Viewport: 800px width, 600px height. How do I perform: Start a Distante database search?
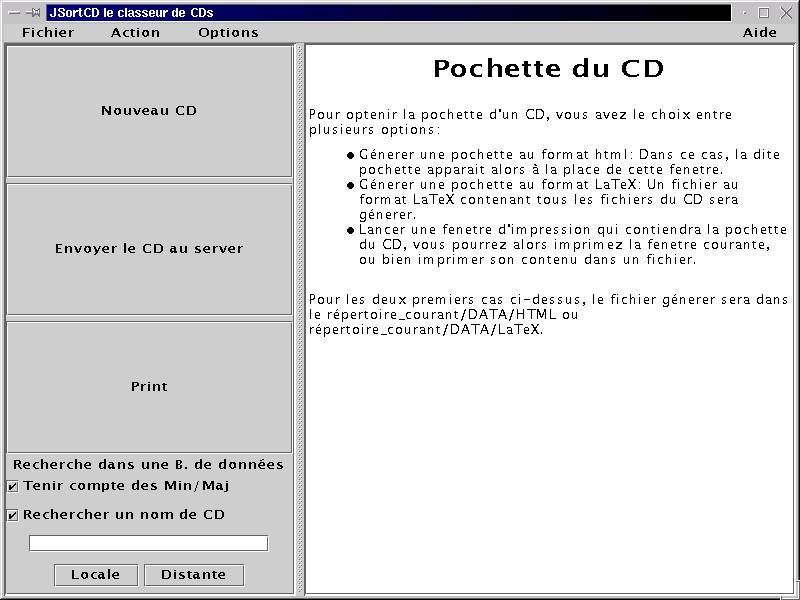194,575
